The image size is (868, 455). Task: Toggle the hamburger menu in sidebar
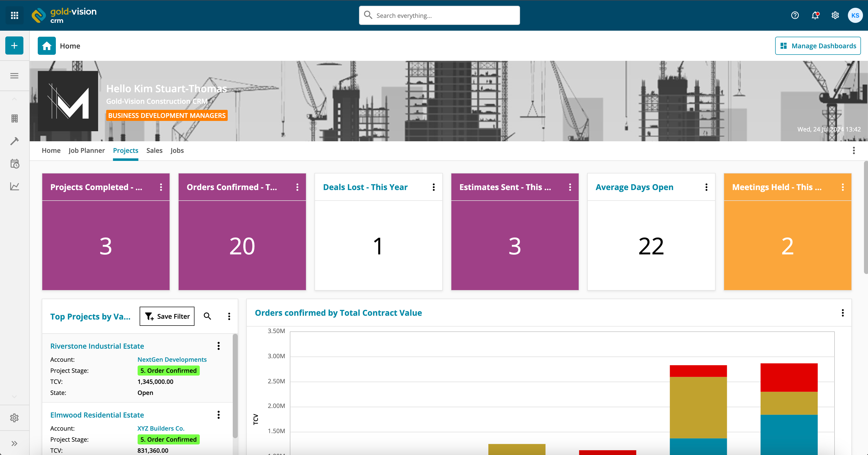point(15,76)
